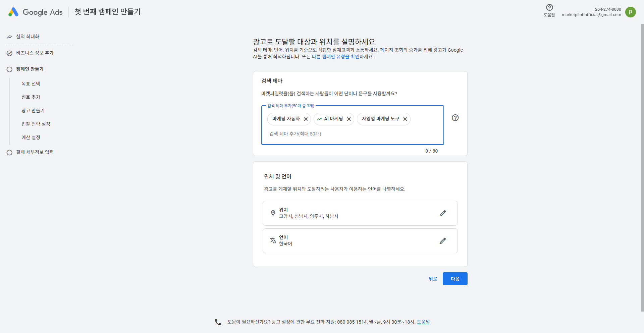Screen dimensions: 644x333
Task: Click the 위치 및 언어 section heading
Action: tap(277, 176)
